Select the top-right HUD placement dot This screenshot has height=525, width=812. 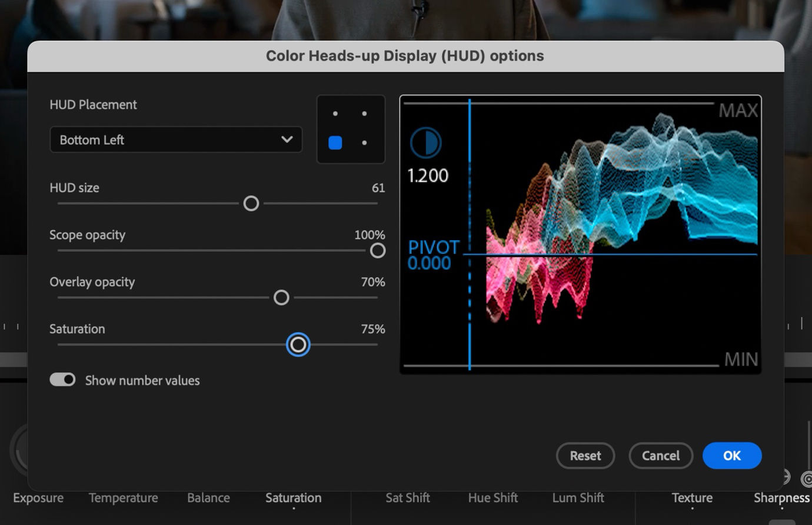[365, 113]
